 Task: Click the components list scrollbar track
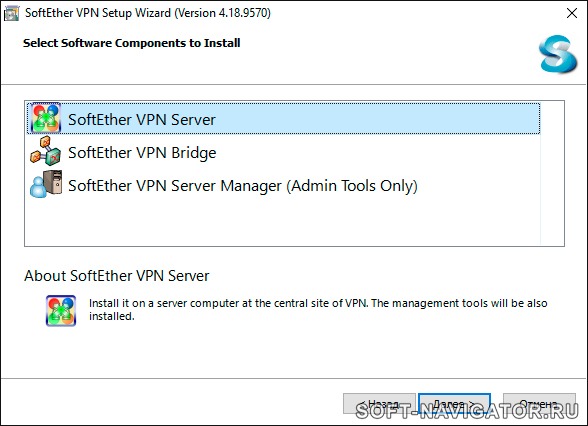pos(552,173)
